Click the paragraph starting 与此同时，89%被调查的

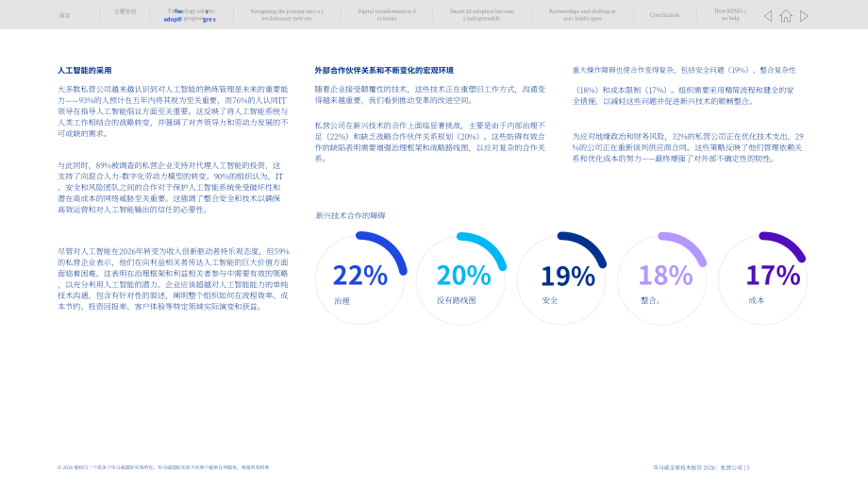(x=171, y=187)
